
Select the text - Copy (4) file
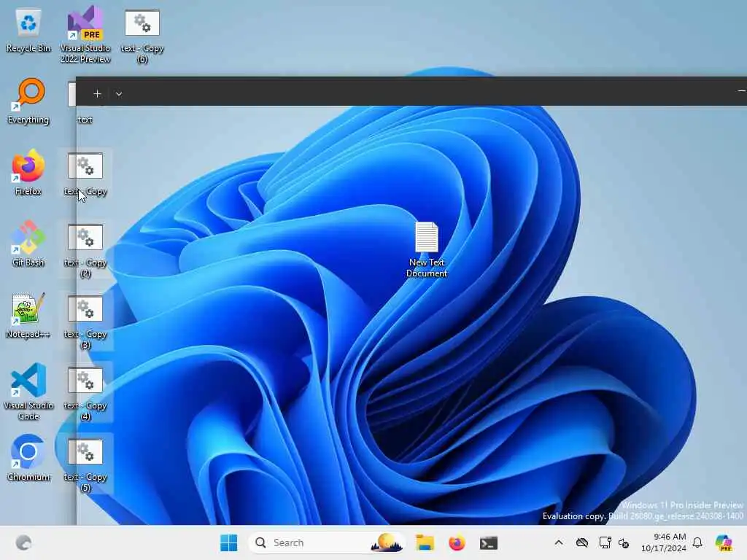[85, 393]
